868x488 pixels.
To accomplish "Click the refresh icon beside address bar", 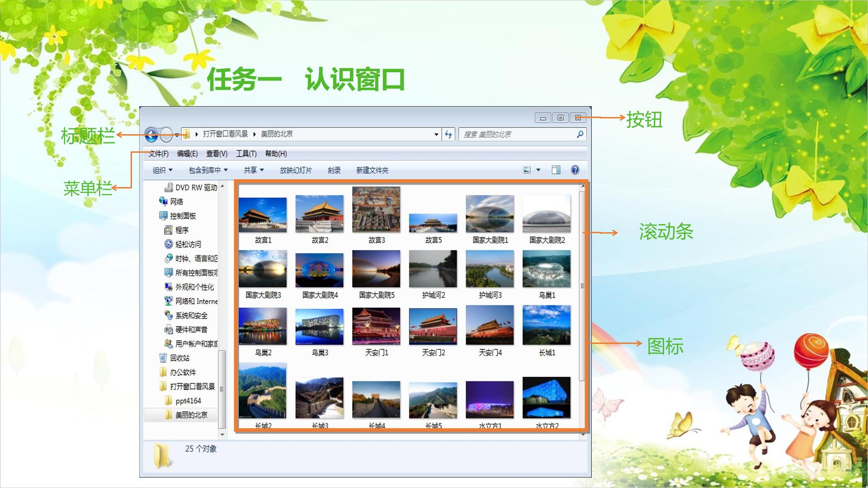I will pos(448,134).
